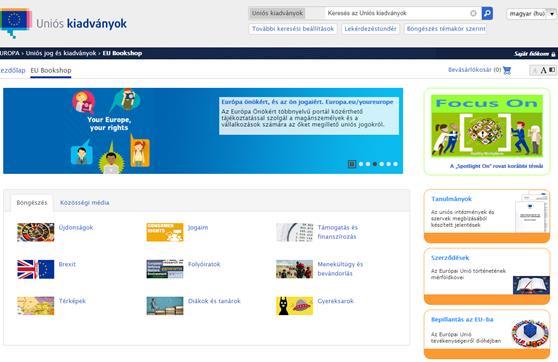
Task: Click the flags circle image in Bepillantás az EU-ba
Action: tap(530, 334)
